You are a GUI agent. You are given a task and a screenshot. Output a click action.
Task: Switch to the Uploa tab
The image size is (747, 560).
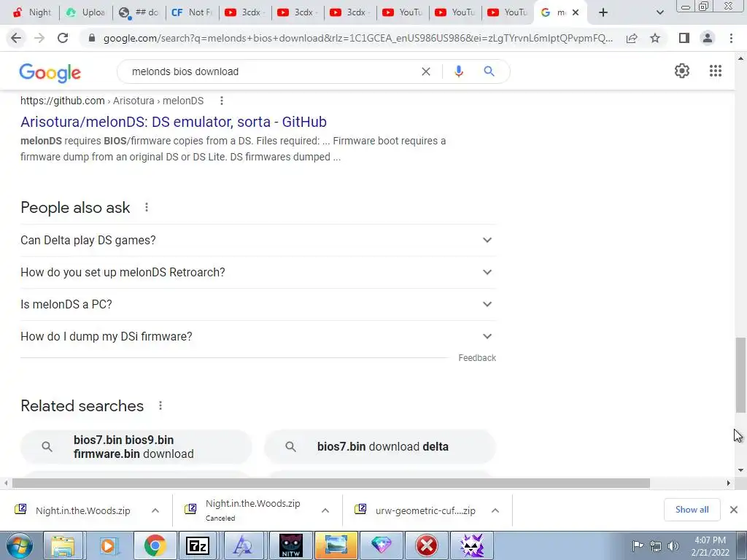[x=86, y=12]
